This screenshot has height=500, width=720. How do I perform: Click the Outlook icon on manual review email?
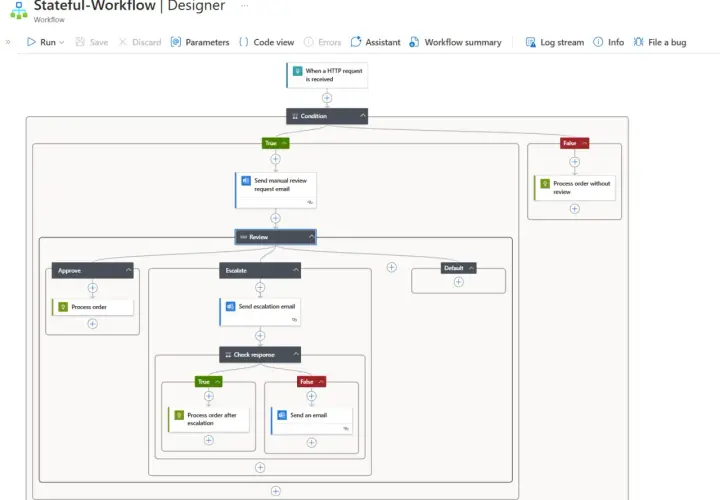246,180
